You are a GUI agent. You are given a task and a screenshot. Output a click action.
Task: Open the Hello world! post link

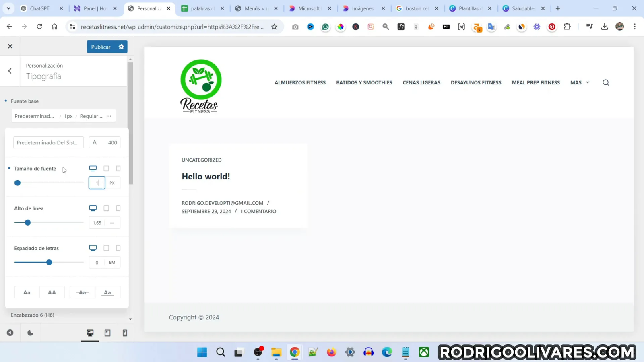pyautogui.click(x=206, y=176)
